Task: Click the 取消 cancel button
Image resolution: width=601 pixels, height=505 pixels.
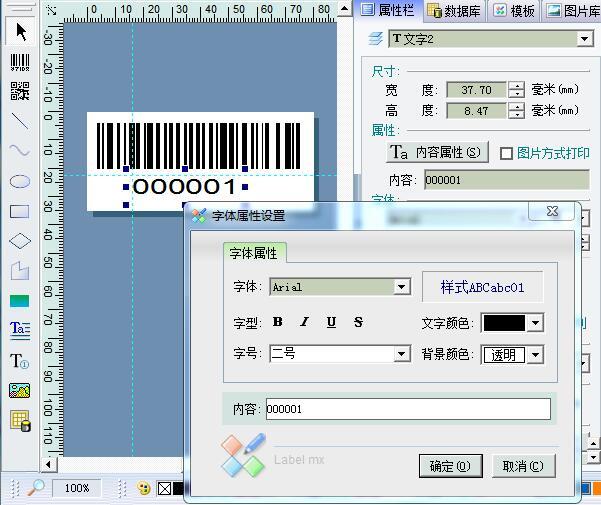Action: (x=523, y=466)
